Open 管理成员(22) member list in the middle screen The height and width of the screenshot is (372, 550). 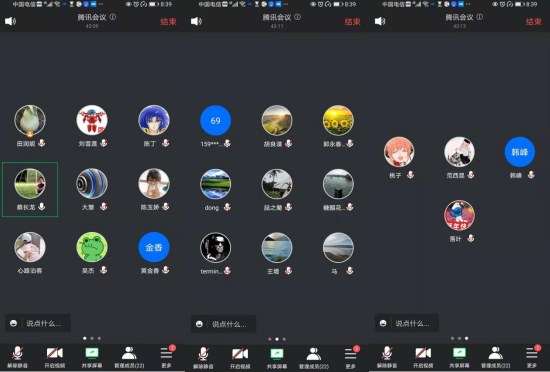click(x=314, y=358)
